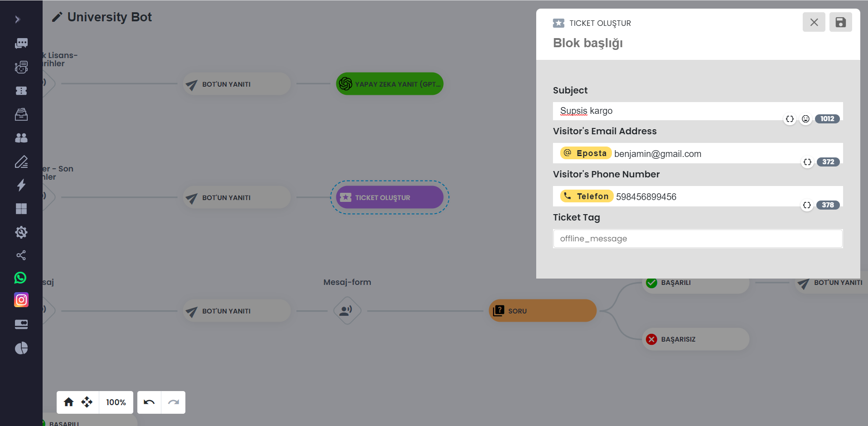
Task: Select the Telefon variable tag
Action: point(587,196)
